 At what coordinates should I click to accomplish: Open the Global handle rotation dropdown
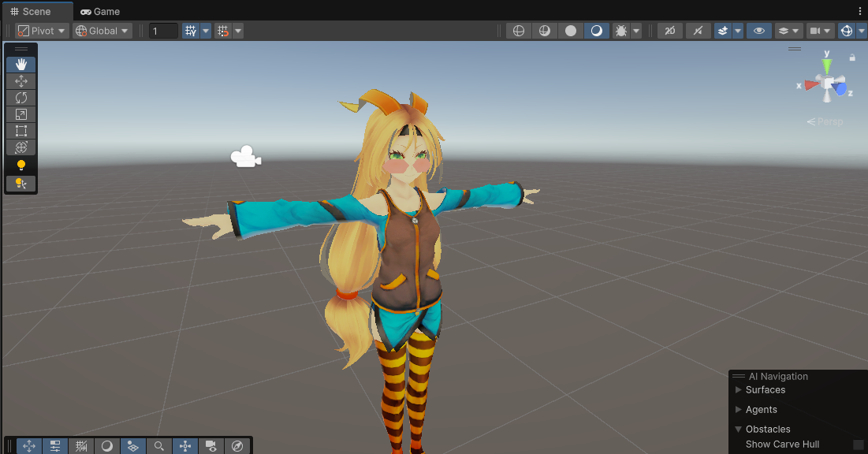click(x=102, y=31)
